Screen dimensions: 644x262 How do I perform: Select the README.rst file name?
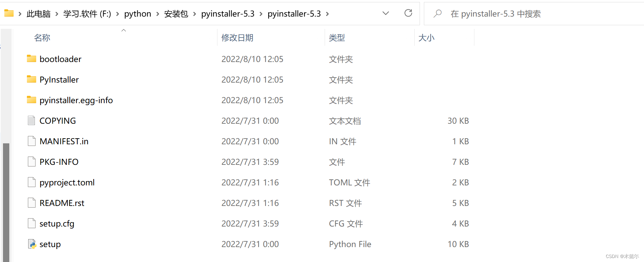click(62, 203)
